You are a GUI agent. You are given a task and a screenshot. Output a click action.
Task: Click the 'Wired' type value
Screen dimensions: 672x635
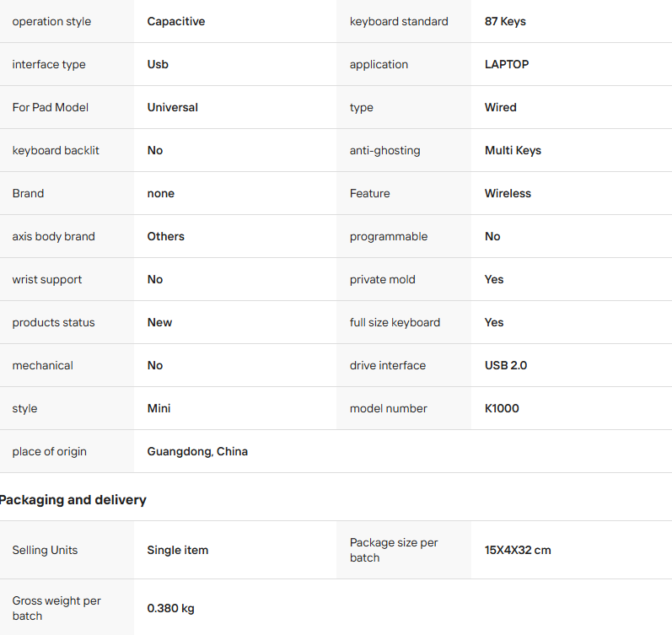click(500, 107)
